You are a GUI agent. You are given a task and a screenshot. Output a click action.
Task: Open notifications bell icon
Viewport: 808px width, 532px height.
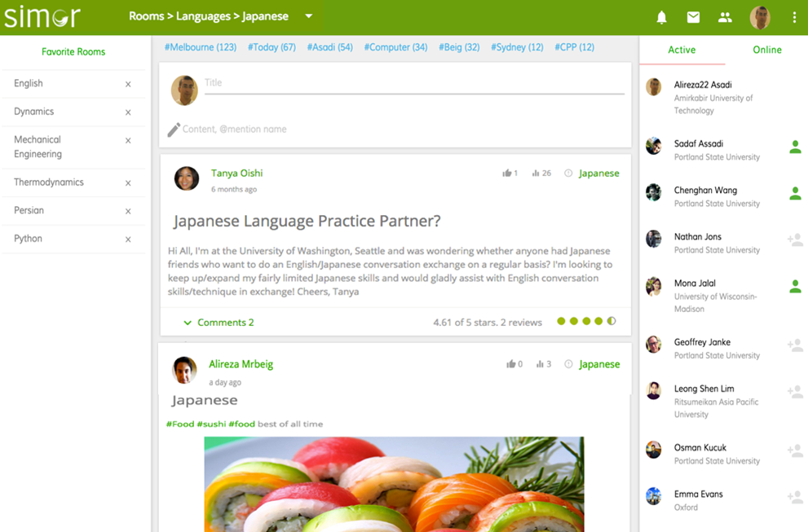pyautogui.click(x=662, y=17)
